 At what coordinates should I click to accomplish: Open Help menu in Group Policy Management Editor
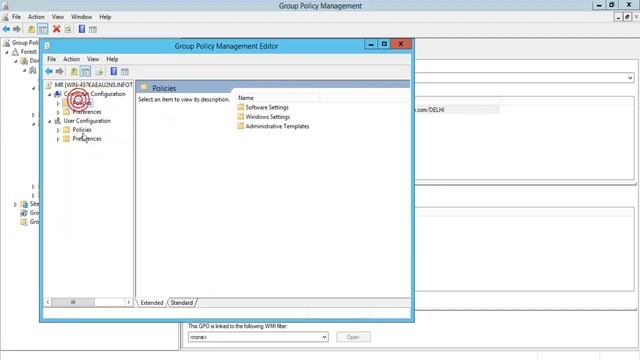(112, 59)
